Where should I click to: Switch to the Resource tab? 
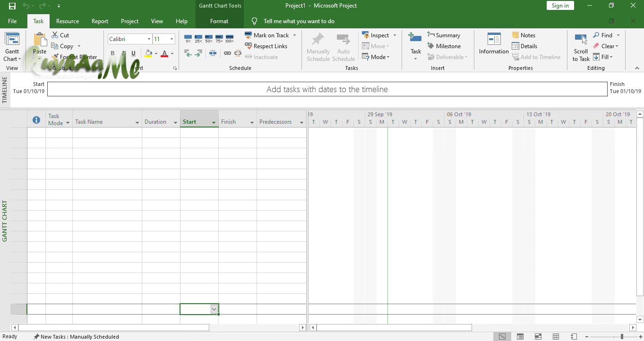pos(68,21)
